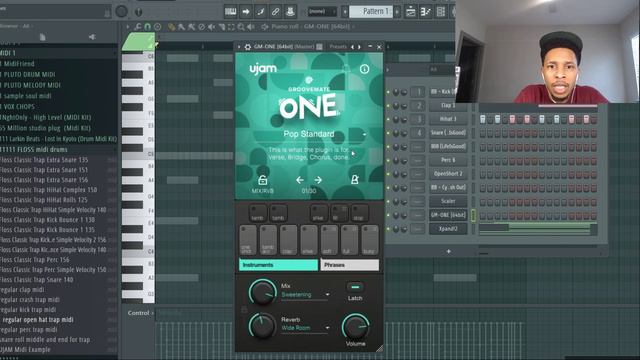Open the Presets menu in the plugin title bar
Viewport: 640px width, 360px height.
coord(338,47)
